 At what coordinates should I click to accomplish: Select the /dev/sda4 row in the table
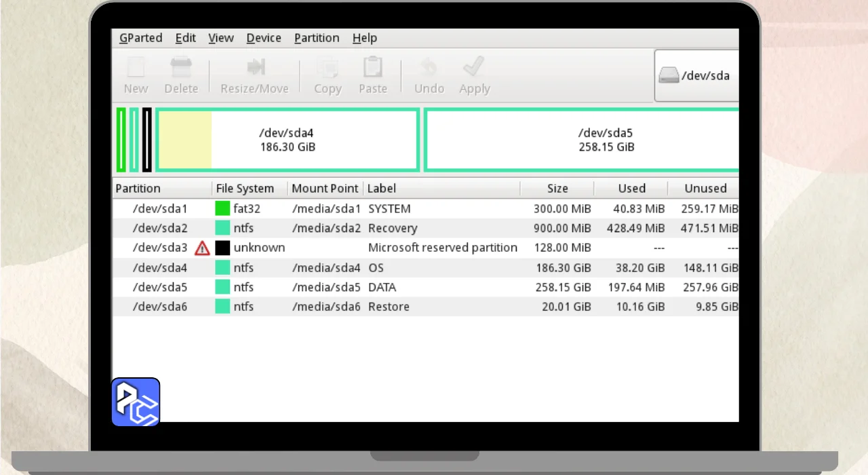426,267
